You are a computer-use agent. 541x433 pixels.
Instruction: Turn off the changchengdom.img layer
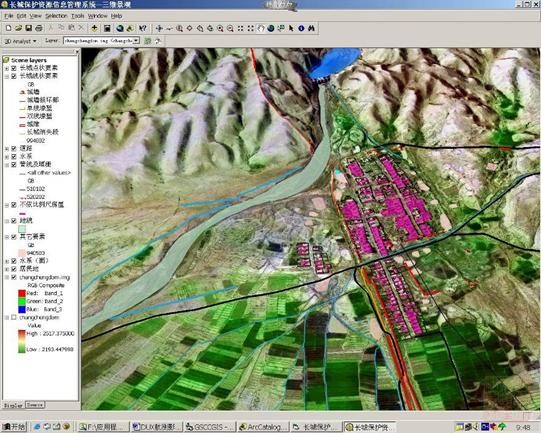point(14,277)
